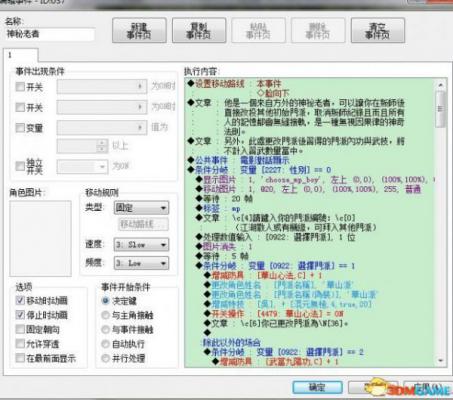Click the 新建事件页 button

[x=139, y=31]
